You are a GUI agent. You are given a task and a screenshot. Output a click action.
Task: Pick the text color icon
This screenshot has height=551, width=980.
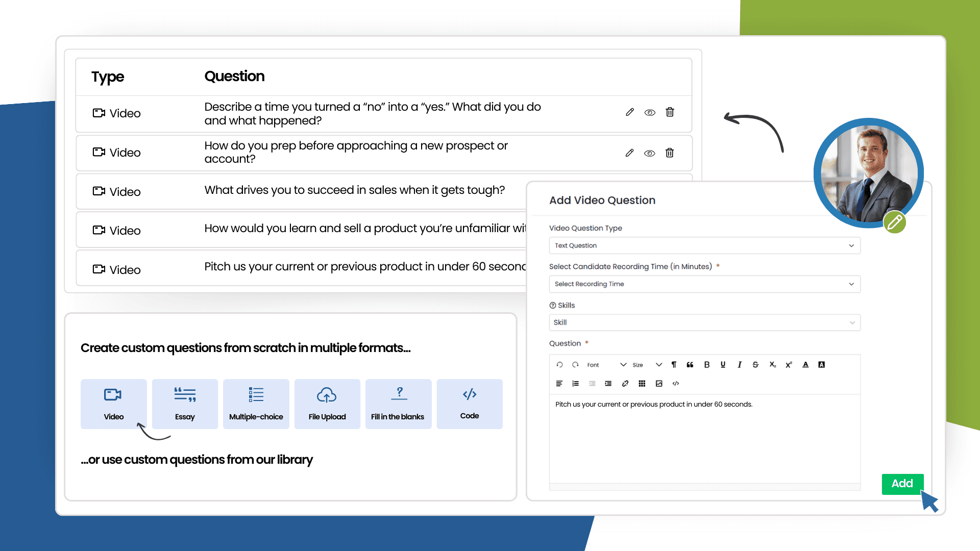(x=805, y=365)
